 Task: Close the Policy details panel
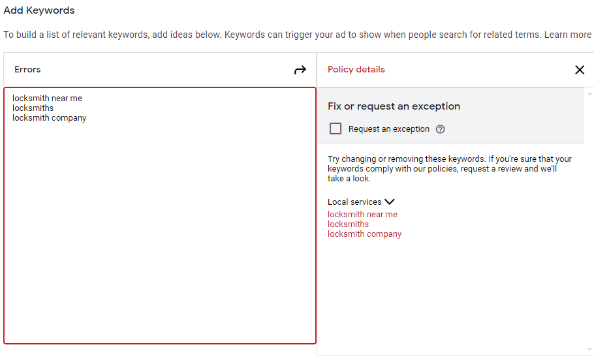click(580, 70)
